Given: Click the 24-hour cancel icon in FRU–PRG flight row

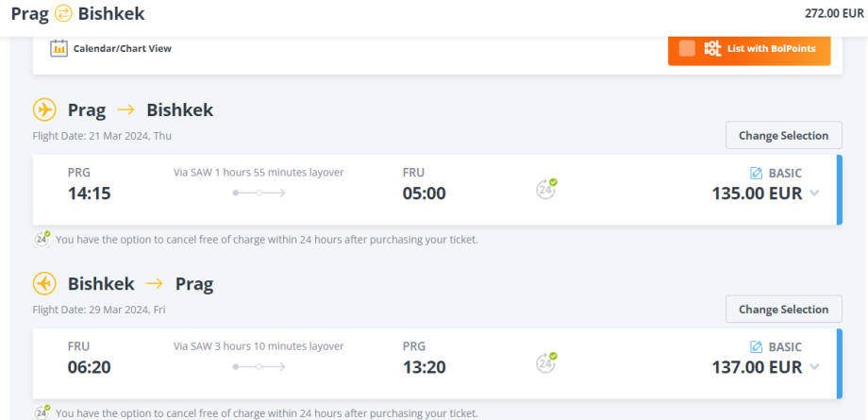Looking at the screenshot, I should 545,363.
